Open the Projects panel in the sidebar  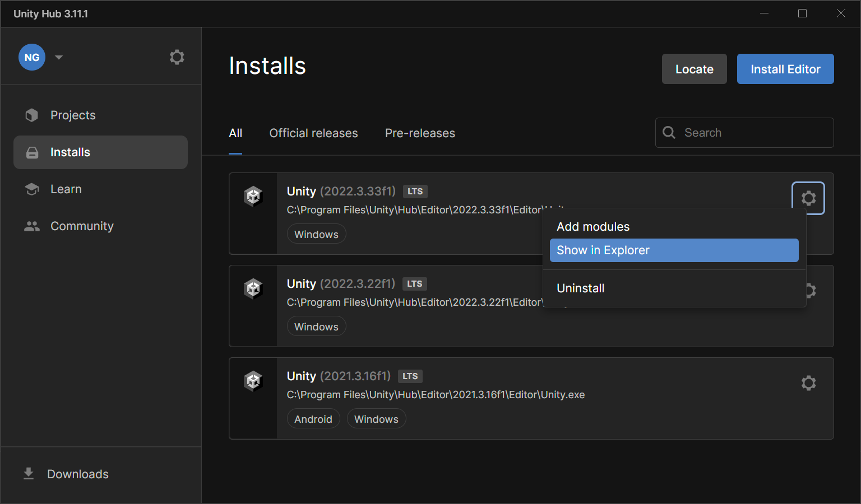pyautogui.click(x=73, y=115)
